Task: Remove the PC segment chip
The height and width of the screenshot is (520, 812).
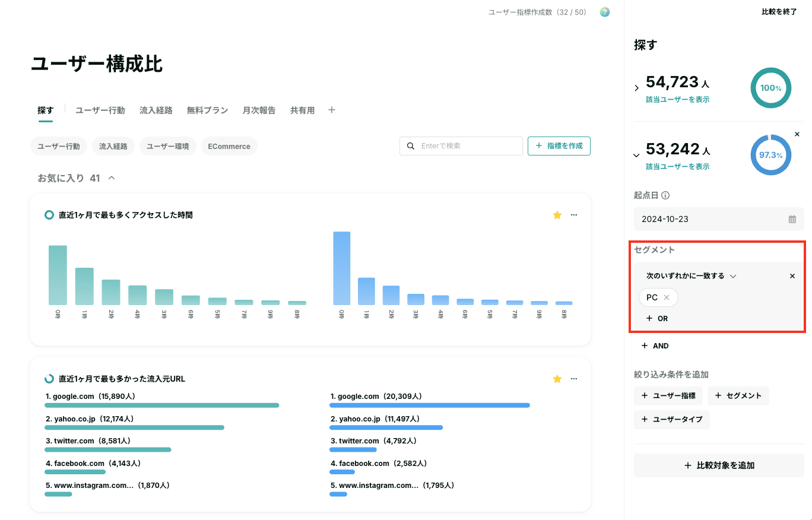Action: tap(667, 297)
